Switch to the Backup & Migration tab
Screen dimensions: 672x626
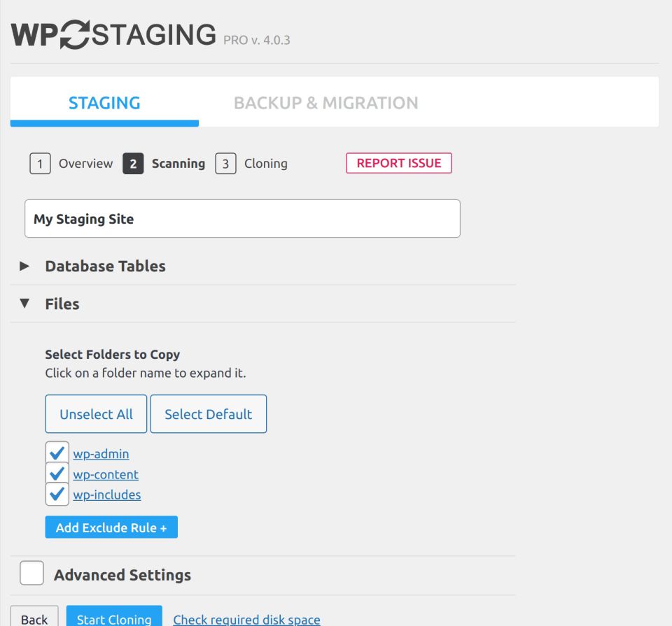325,103
